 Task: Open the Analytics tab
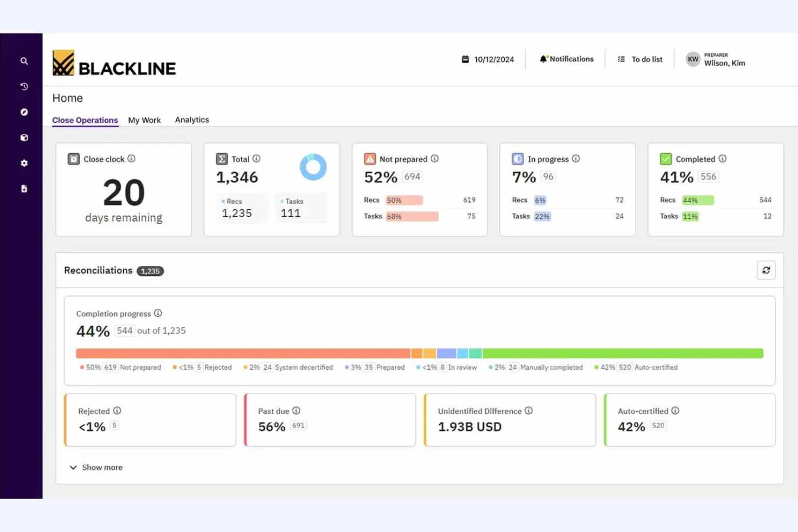[191, 120]
